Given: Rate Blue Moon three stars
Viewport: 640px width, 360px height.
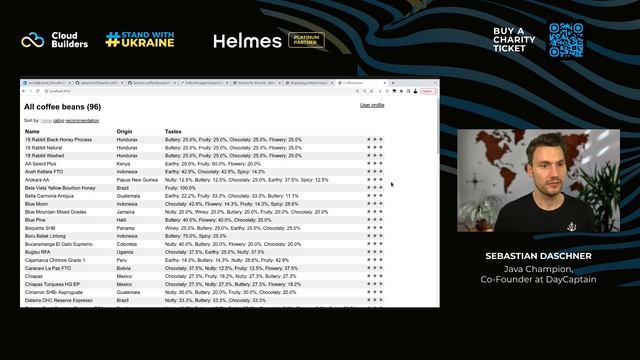Looking at the screenshot, I should tap(381, 204).
